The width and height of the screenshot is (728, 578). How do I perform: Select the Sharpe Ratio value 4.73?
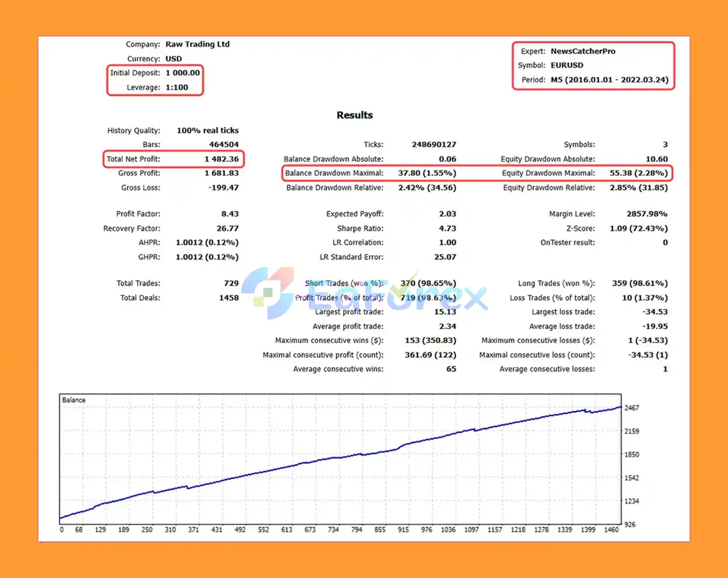[x=447, y=229]
